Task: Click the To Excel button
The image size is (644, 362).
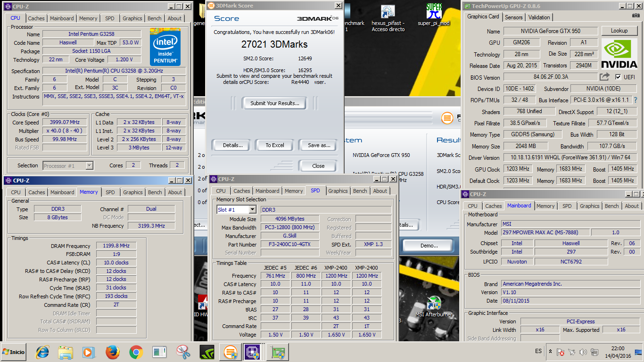Action: pyautogui.click(x=274, y=145)
